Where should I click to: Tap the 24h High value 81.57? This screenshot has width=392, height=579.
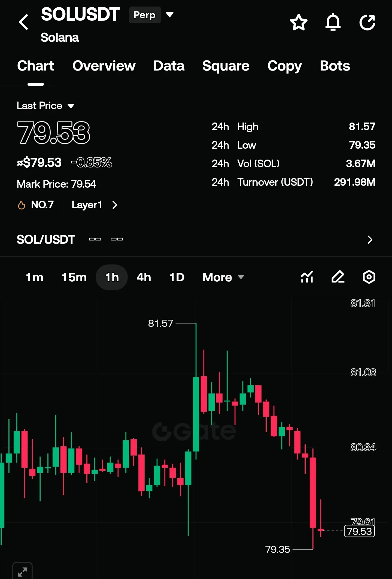362,127
